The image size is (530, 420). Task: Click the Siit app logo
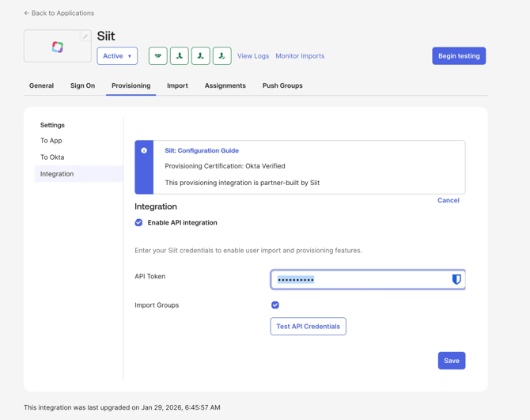pos(58,47)
